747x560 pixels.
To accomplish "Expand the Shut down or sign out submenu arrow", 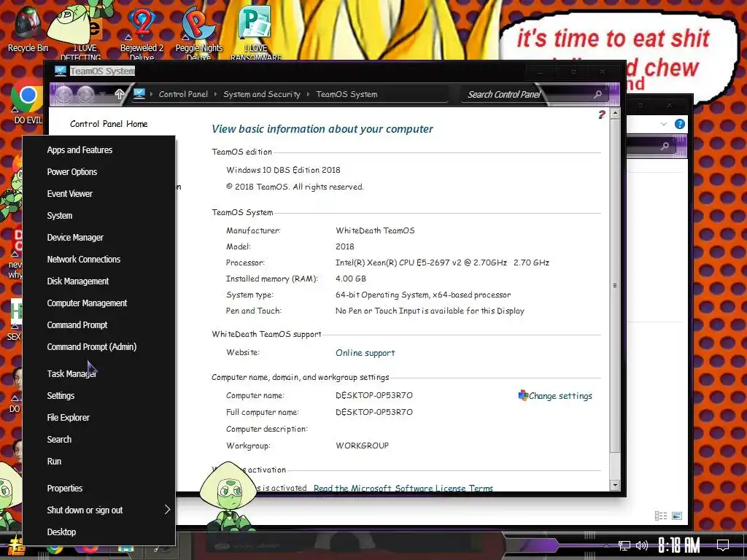I will 167,510.
